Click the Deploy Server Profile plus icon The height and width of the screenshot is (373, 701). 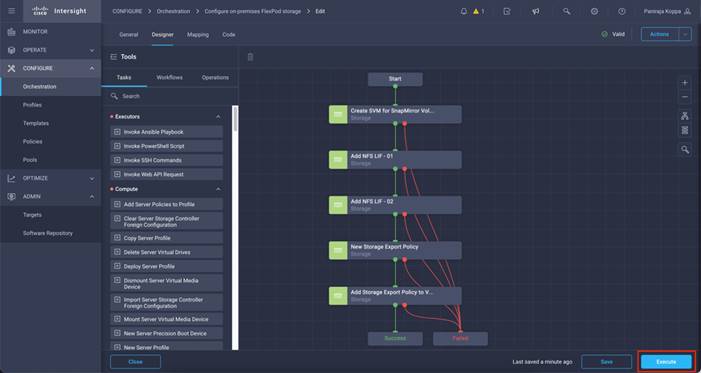click(x=118, y=266)
